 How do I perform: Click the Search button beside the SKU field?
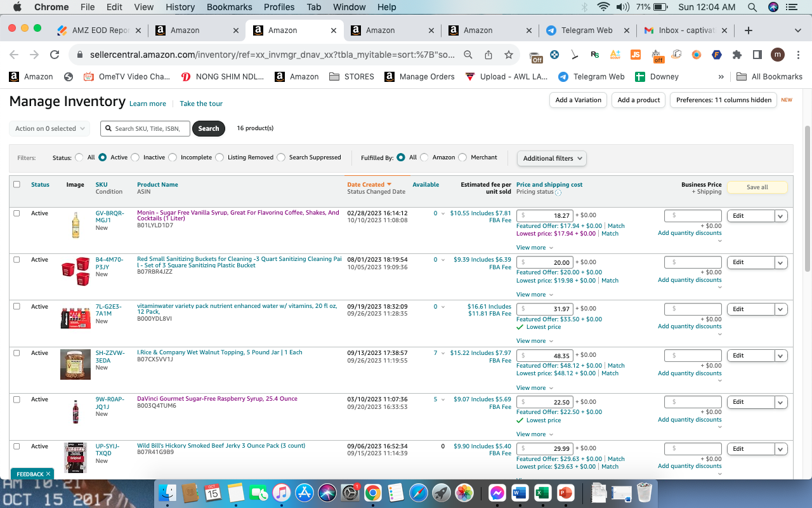(x=209, y=128)
